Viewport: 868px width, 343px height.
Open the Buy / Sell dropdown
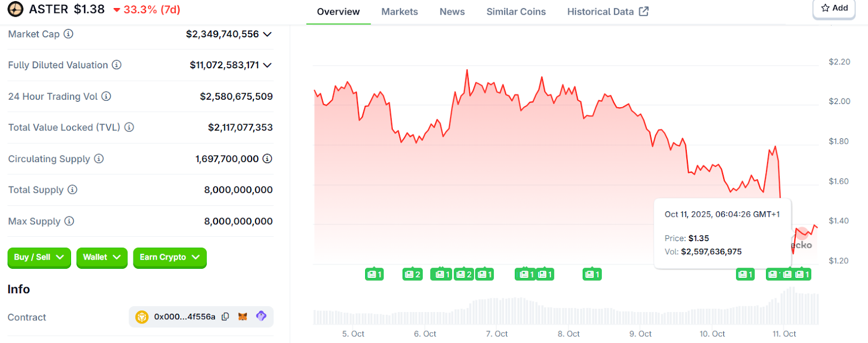point(39,257)
